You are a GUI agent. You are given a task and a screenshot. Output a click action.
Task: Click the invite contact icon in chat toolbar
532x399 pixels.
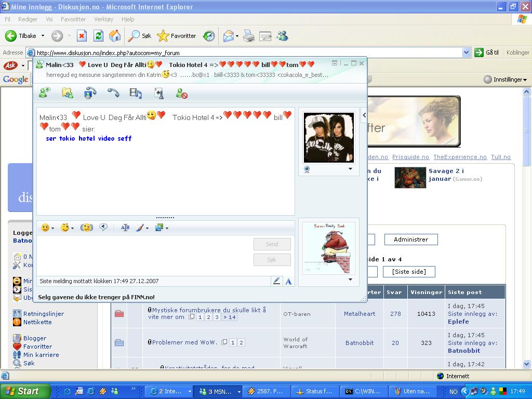tap(45, 93)
